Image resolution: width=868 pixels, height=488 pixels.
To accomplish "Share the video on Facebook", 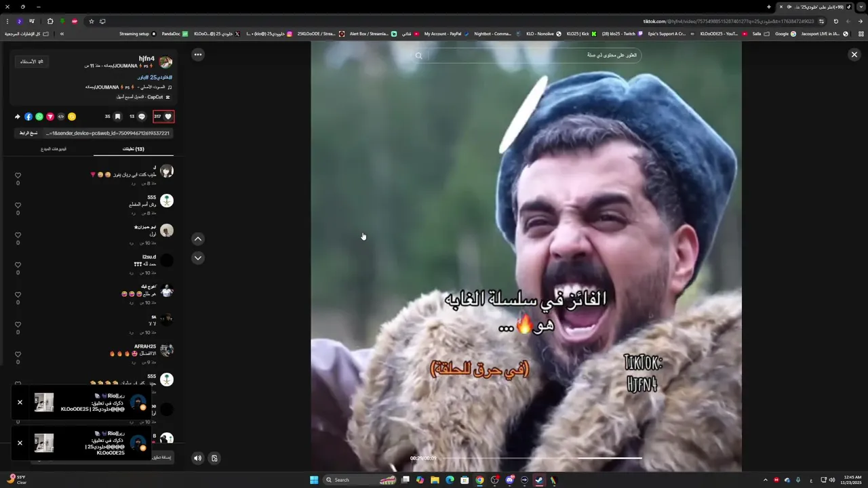I will 28,117.
